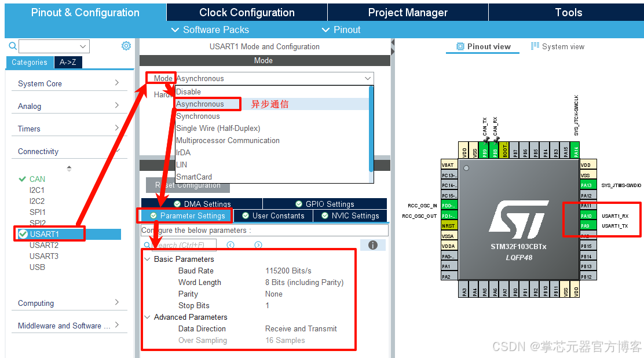Select the PD0 oscillator pin

(449, 206)
